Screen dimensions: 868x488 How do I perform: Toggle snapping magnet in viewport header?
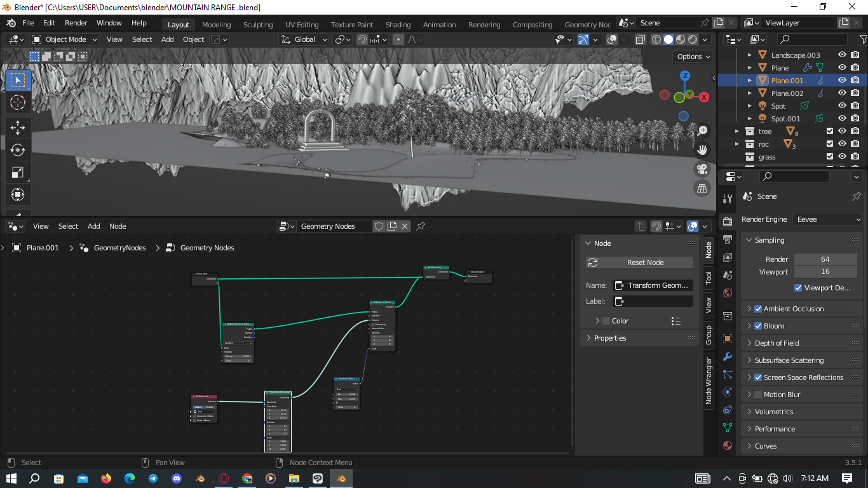pos(362,39)
